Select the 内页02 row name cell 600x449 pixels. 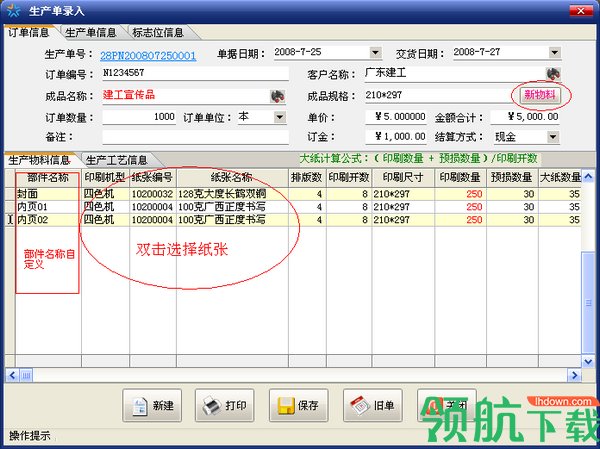pos(48,220)
